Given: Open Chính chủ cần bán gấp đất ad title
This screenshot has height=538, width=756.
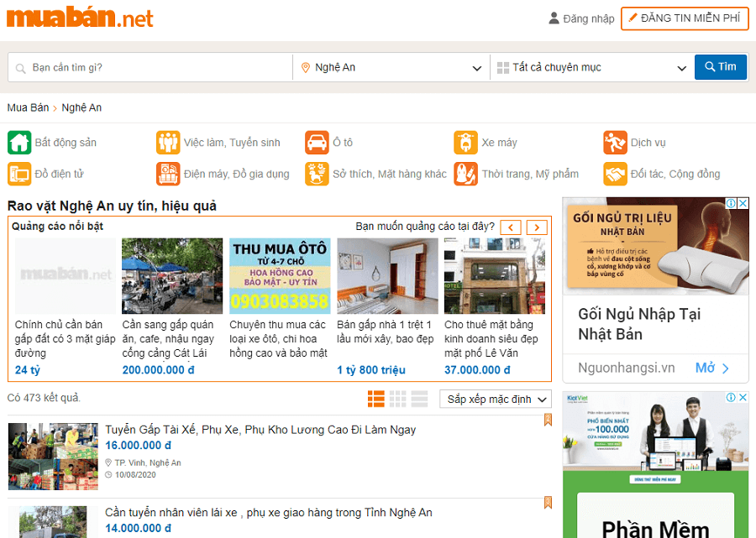Looking at the screenshot, I should click(x=65, y=338).
